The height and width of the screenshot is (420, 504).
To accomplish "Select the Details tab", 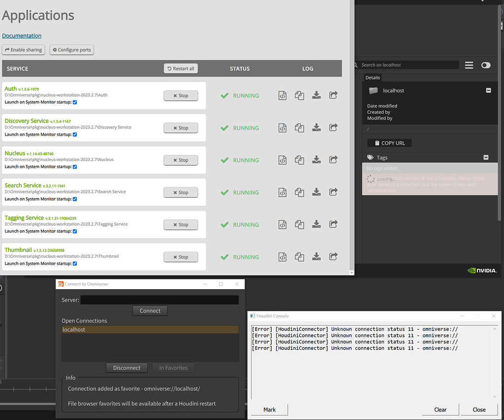I will [x=373, y=77].
